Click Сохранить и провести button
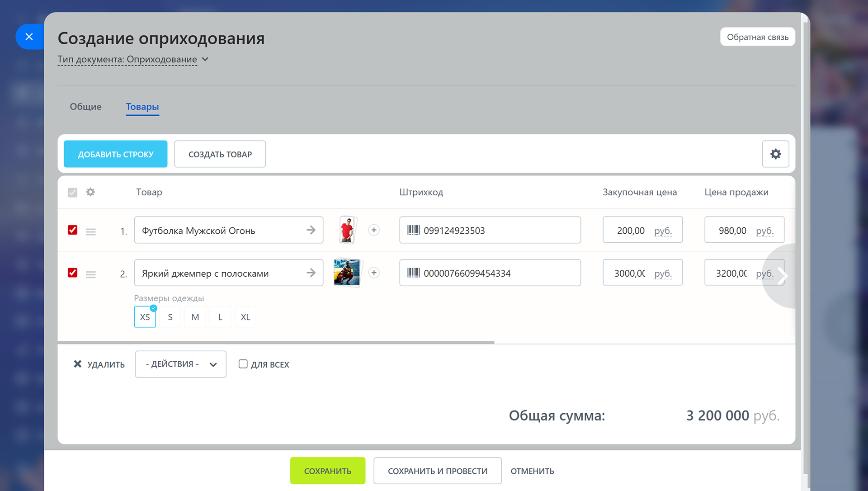 tap(437, 471)
